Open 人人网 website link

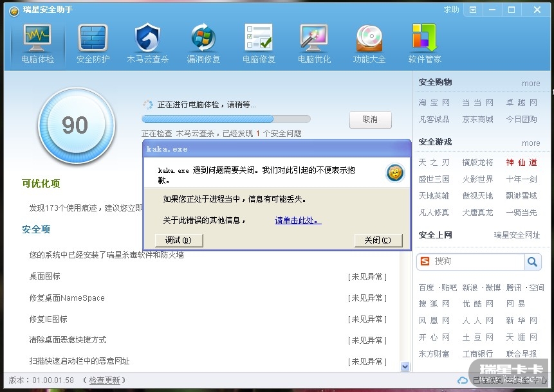coord(477,321)
